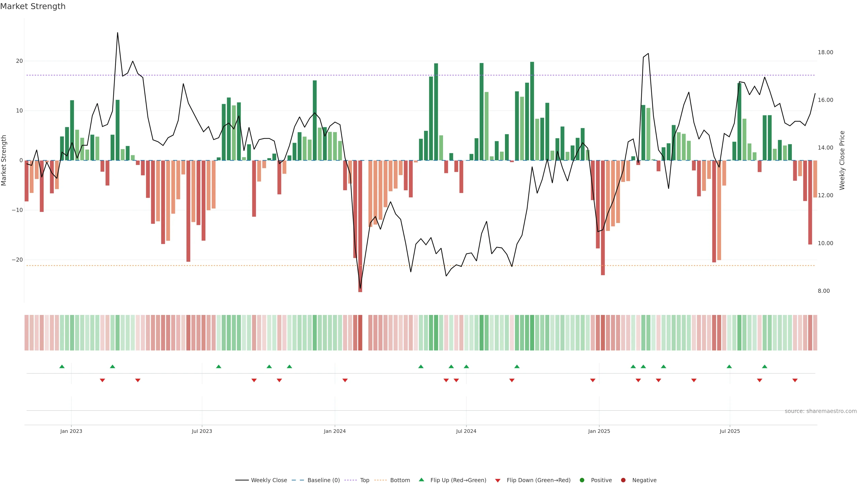The width and height of the screenshot is (868, 488).
Task: Click the Jul 2023 x-axis label
Action: 202,431
